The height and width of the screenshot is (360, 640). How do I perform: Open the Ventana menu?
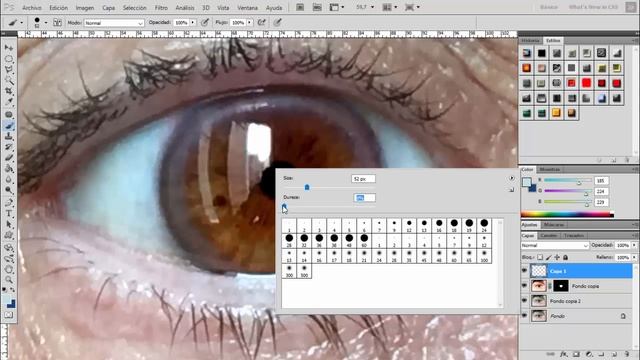[x=247, y=8]
